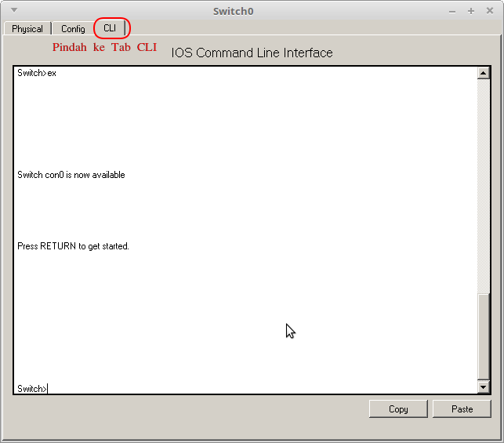This screenshot has height=443, width=504.
Task: Click the Copy button
Action: click(398, 409)
